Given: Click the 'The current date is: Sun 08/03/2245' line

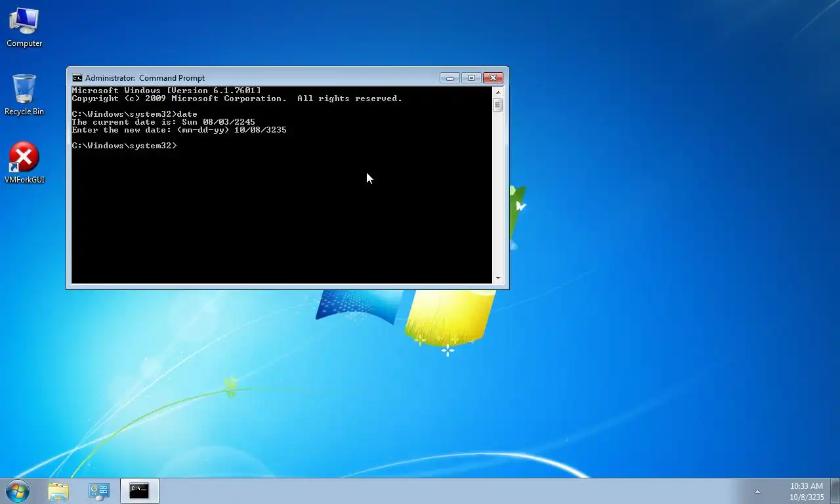Looking at the screenshot, I should tap(163, 122).
